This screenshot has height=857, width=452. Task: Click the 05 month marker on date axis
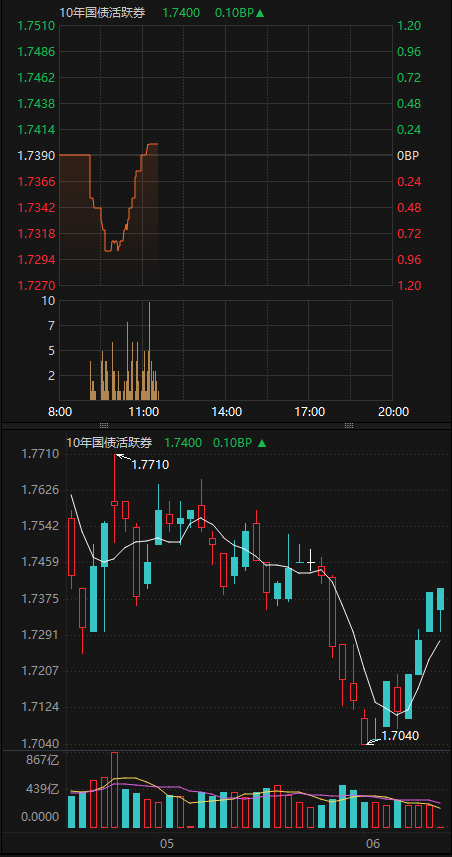click(x=167, y=844)
